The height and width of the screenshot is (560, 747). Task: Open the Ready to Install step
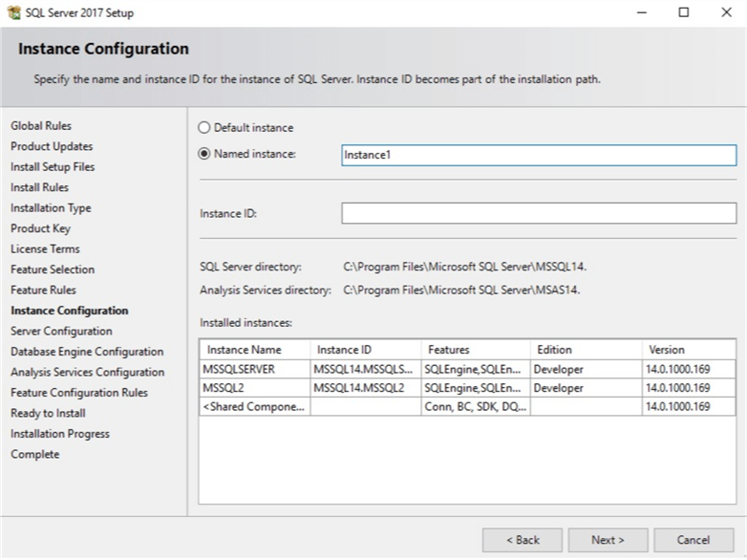click(48, 413)
